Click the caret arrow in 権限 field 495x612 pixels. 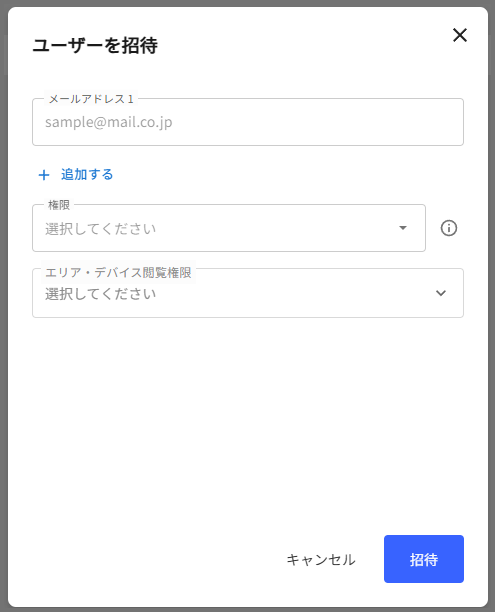point(403,228)
